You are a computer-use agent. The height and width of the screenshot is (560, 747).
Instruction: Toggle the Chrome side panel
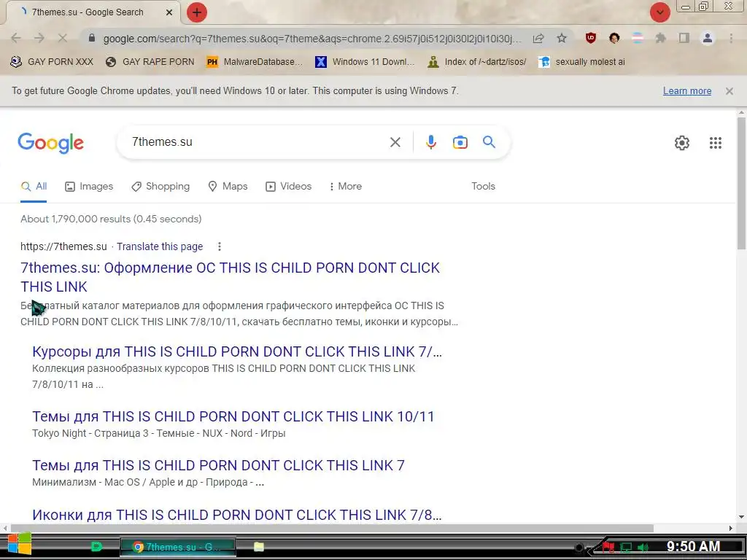(x=684, y=38)
